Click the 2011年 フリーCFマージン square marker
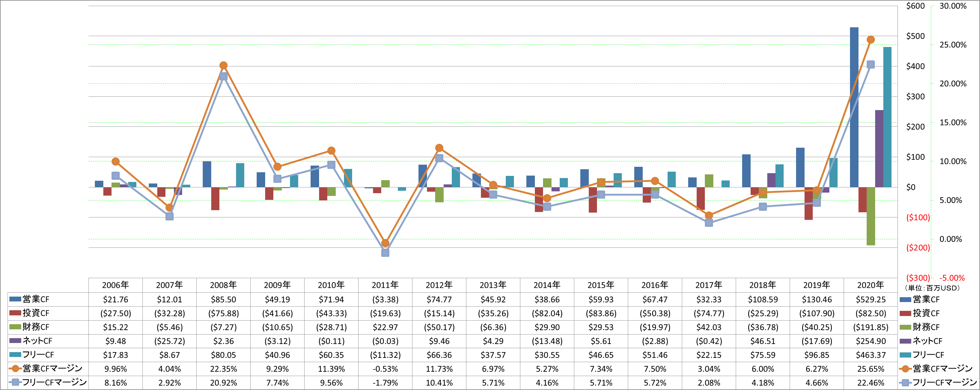 385,253
